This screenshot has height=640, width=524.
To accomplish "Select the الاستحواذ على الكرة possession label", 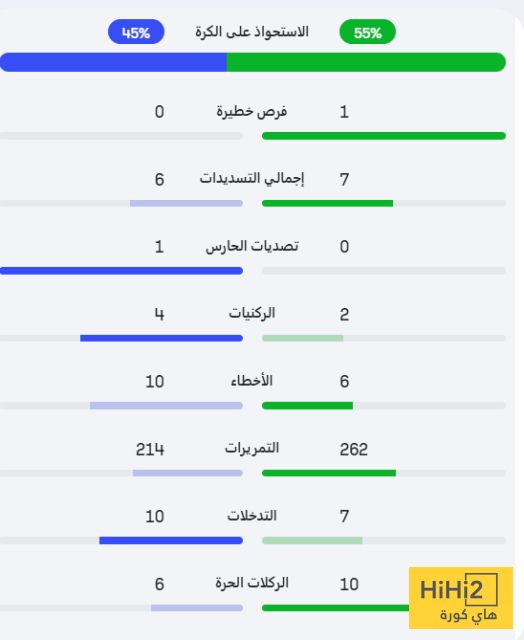I will (252, 32).
